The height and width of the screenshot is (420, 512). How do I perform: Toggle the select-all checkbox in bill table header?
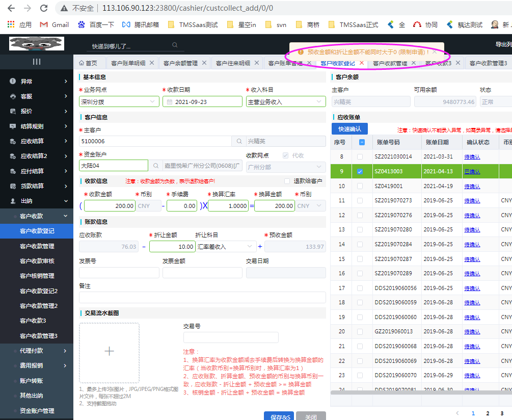point(362,142)
